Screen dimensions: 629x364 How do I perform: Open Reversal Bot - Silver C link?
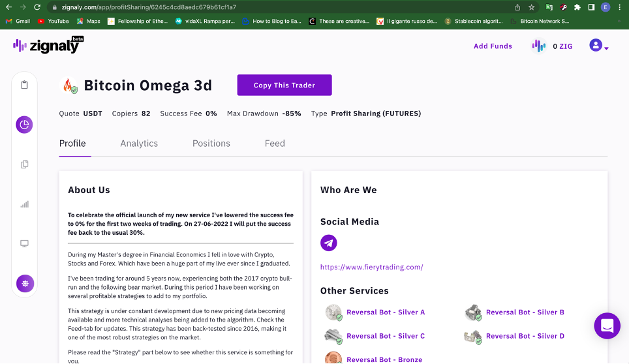coord(386,336)
